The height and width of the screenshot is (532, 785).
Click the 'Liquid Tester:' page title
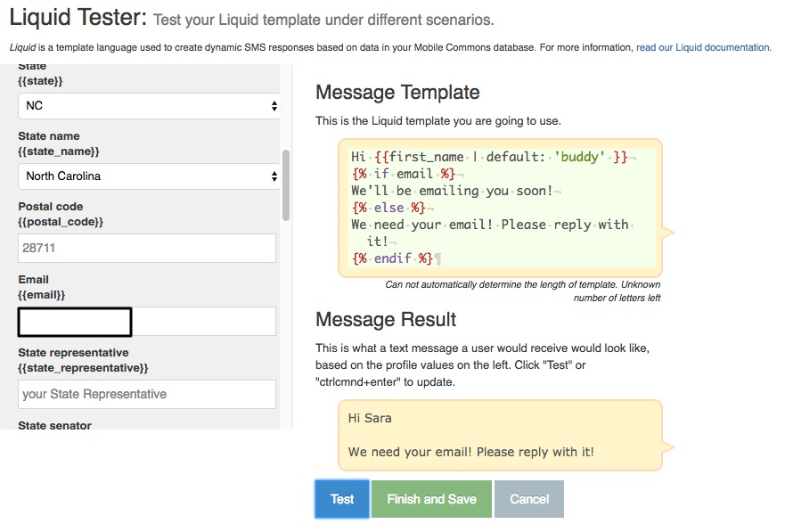[x=78, y=18]
